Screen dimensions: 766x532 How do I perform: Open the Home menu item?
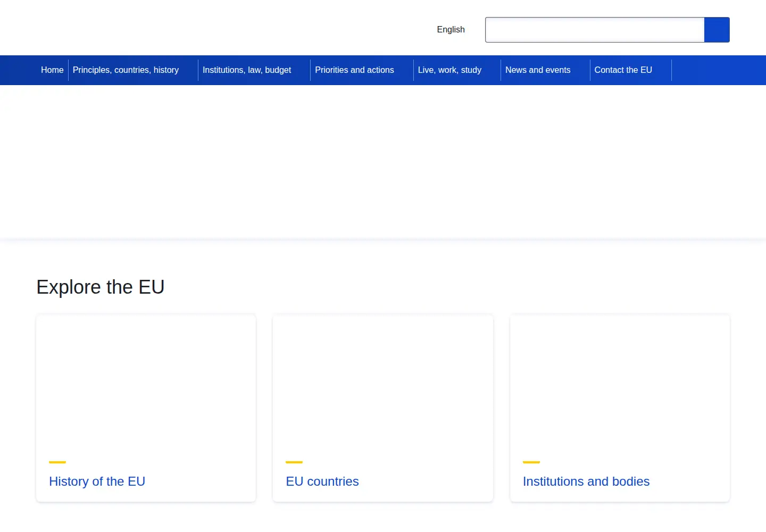pos(52,70)
